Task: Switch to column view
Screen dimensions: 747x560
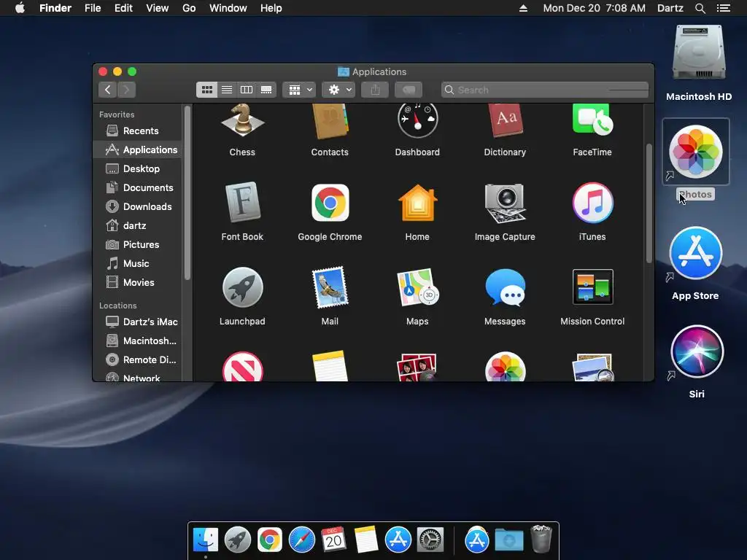Action: click(x=247, y=90)
